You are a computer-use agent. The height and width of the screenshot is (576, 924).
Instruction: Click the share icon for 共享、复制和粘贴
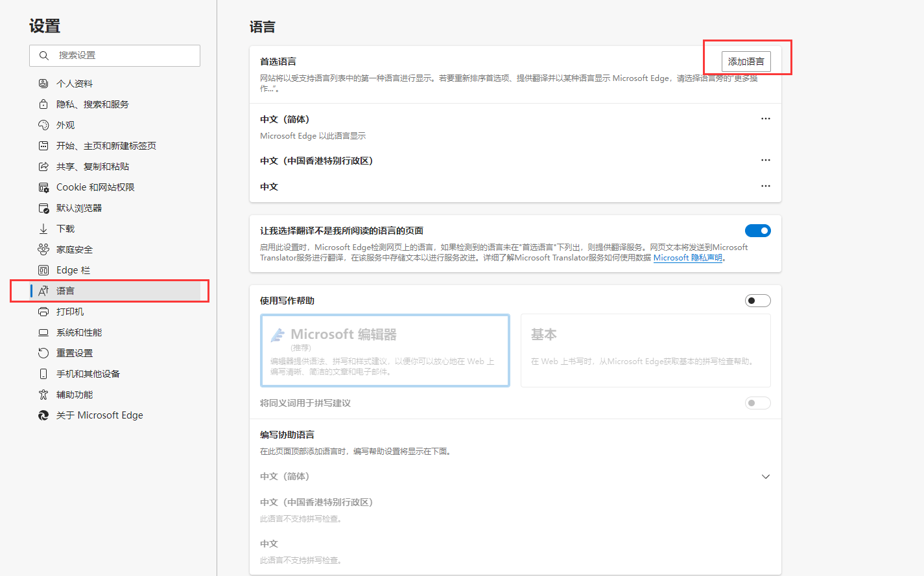43,167
